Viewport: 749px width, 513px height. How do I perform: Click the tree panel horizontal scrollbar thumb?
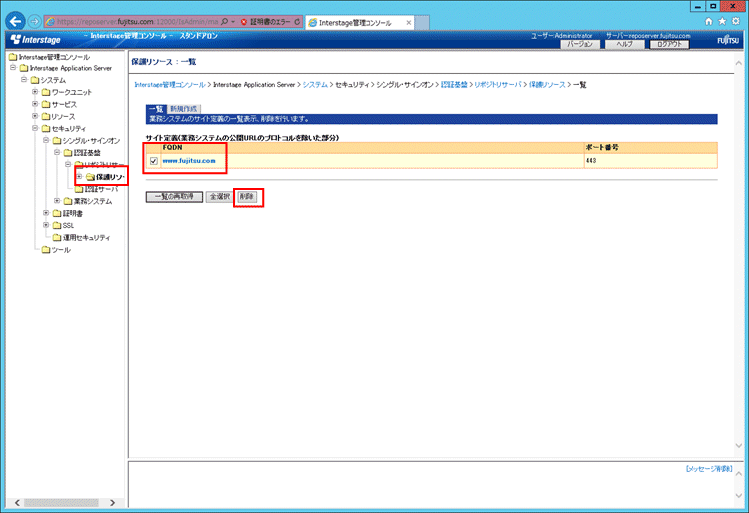pos(61,502)
